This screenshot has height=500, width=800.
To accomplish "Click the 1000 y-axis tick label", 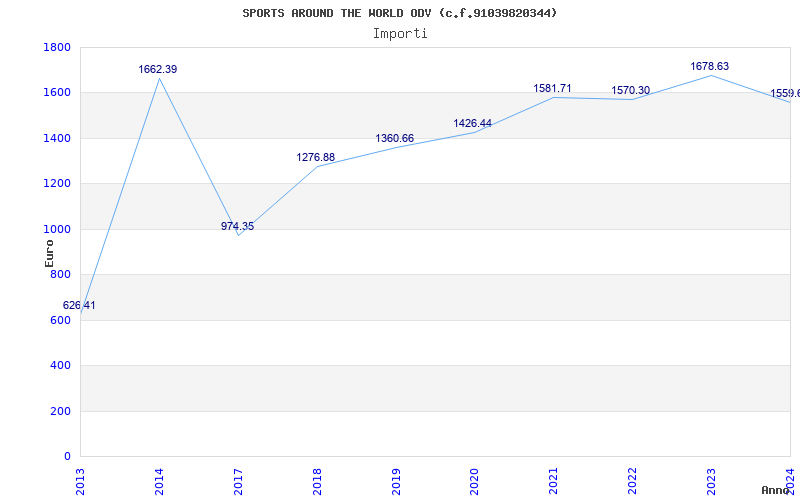I will click(57, 229).
